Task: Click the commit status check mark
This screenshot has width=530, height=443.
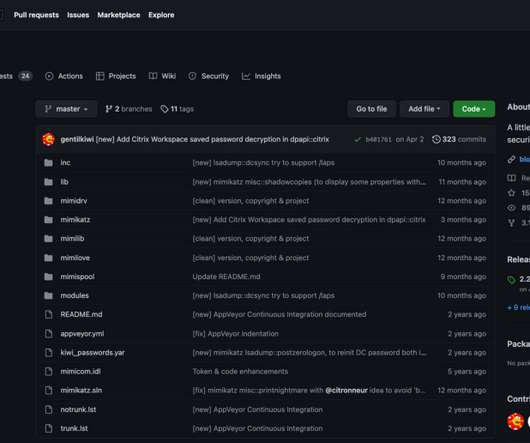Action: pos(357,139)
